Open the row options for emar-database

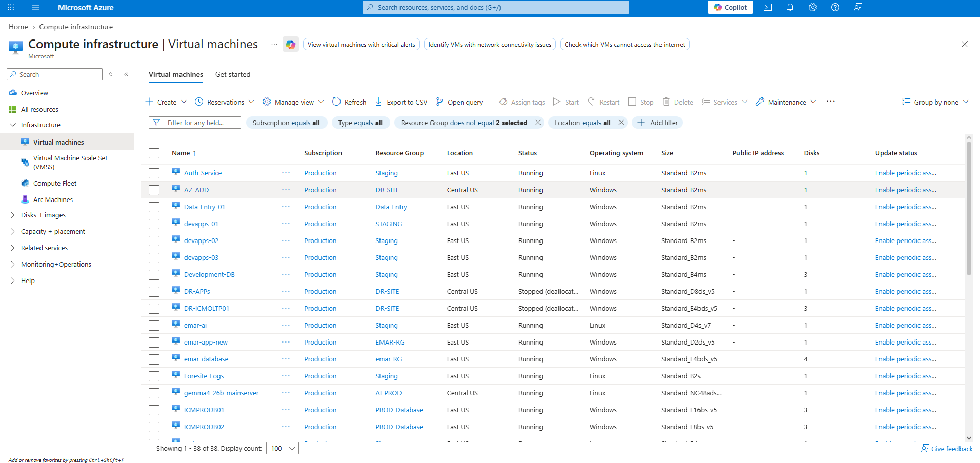[286, 359]
